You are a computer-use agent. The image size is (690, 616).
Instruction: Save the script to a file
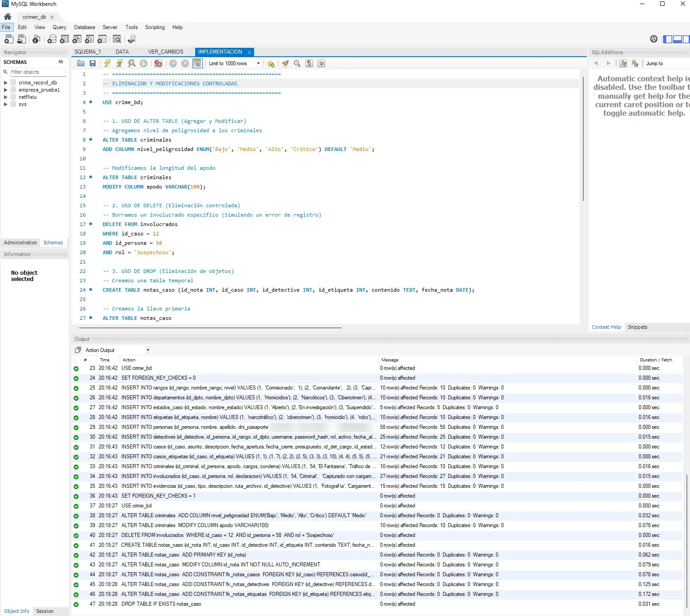pos(92,63)
